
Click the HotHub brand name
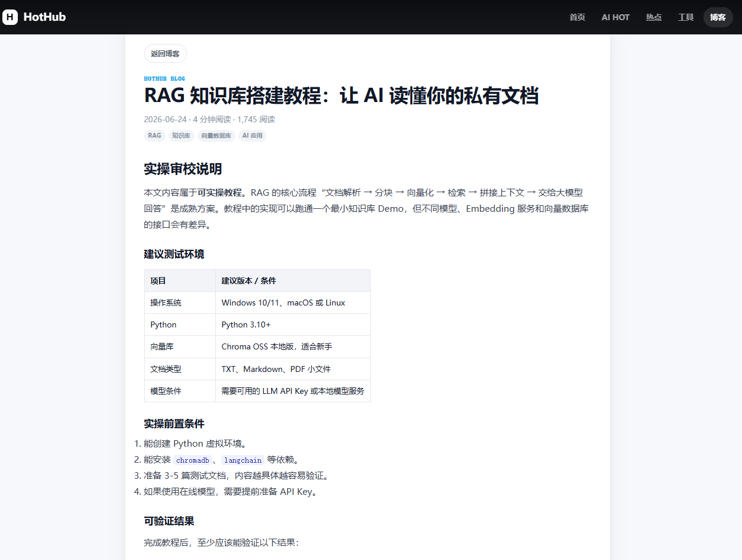[x=44, y=17]
